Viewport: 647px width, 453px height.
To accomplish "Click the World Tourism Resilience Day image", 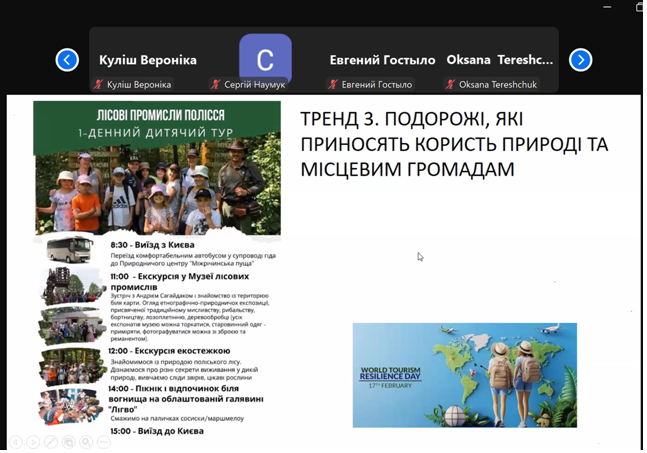I will point(464,375).
